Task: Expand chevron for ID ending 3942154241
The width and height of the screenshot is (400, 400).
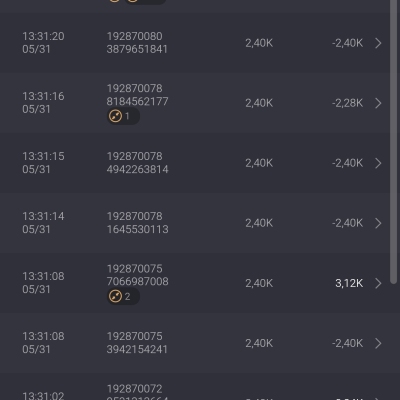Action: pos(378,343)
